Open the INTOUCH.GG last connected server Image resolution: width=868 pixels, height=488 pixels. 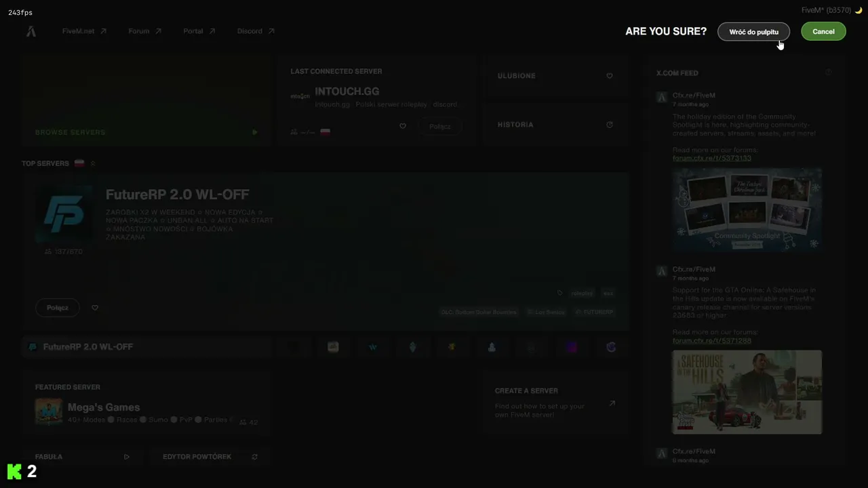(347, 91)
